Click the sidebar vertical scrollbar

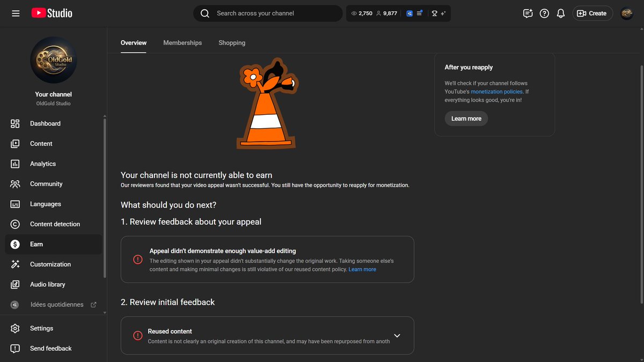105,198
